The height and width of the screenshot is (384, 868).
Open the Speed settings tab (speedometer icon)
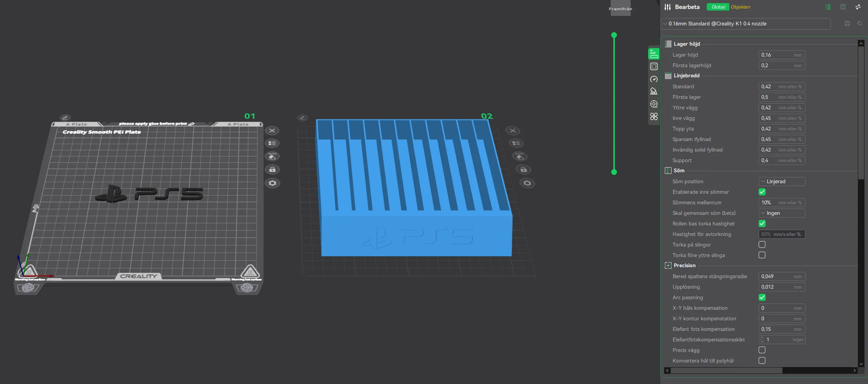[654, 79]
